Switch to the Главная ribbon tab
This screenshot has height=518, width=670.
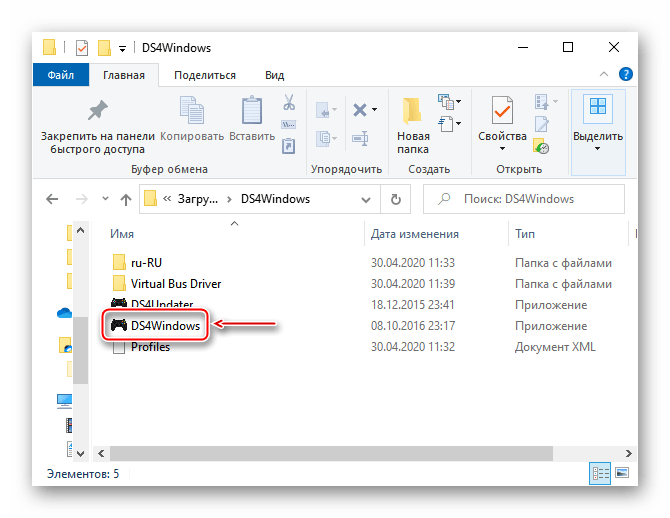coord(124,75)
